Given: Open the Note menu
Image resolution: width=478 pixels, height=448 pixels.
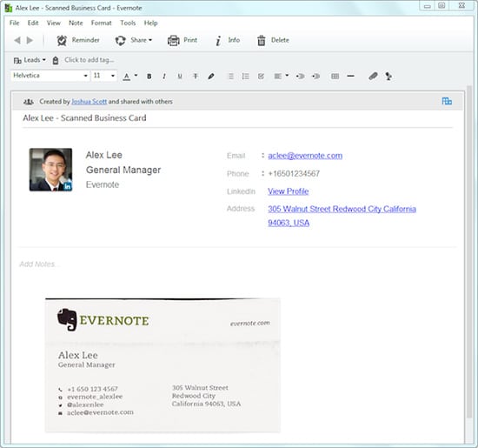Looking at the screenshot, I should (x=76, y=23).
